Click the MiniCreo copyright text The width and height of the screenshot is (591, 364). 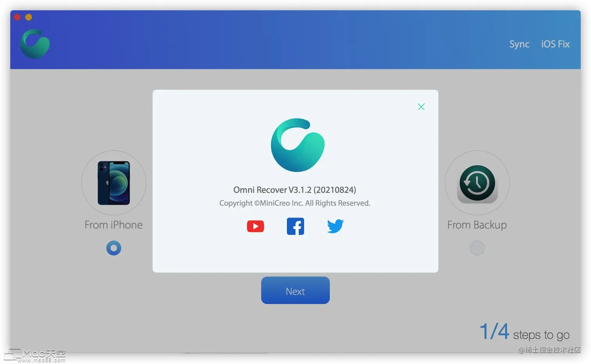295,203
